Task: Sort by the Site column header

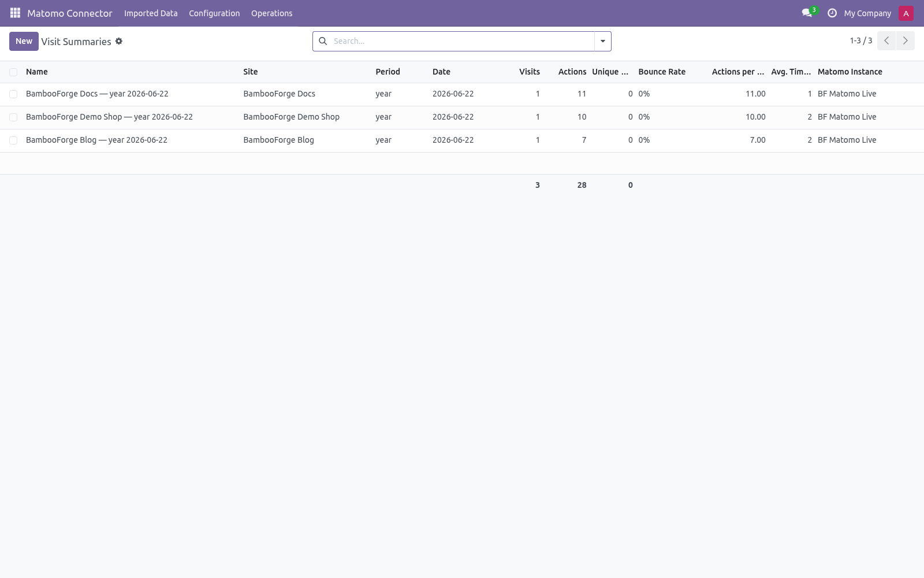Action: [251, 72]
